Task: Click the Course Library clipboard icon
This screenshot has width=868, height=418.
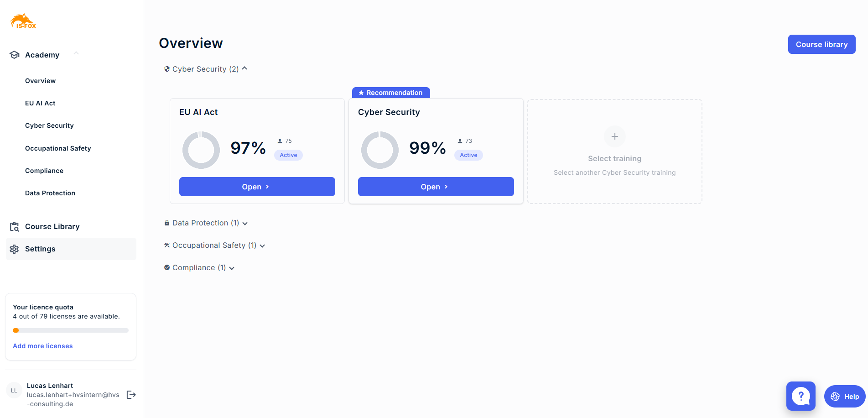Action: tap(15, 227)
